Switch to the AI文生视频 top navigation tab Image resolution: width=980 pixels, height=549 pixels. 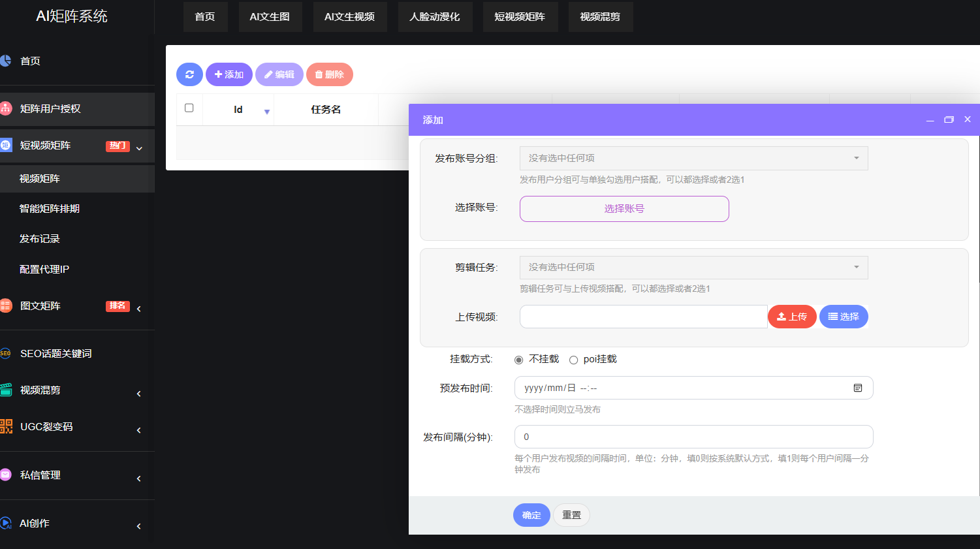[350, 17]
